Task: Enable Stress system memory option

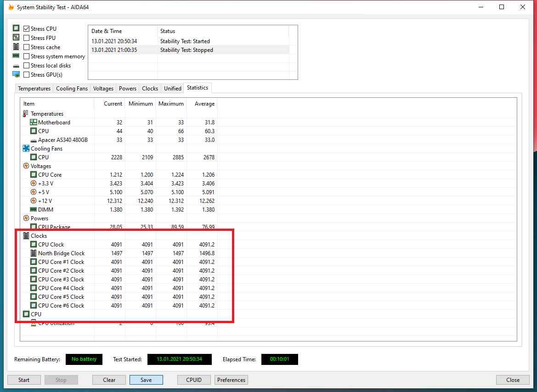Action: 27,56
